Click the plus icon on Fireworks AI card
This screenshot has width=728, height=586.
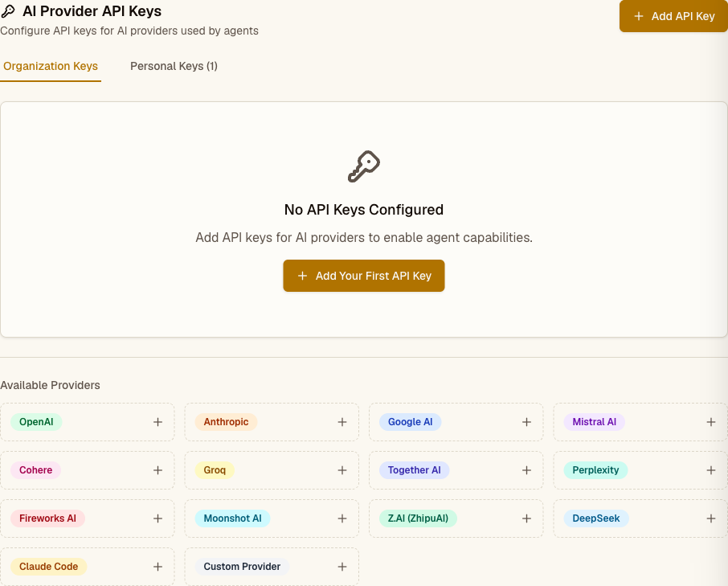[157, 518]
